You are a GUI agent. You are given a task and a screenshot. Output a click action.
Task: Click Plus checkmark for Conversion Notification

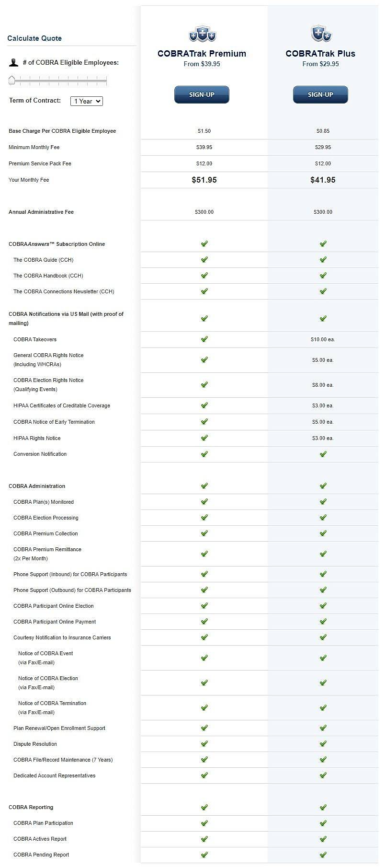(323, 454)
